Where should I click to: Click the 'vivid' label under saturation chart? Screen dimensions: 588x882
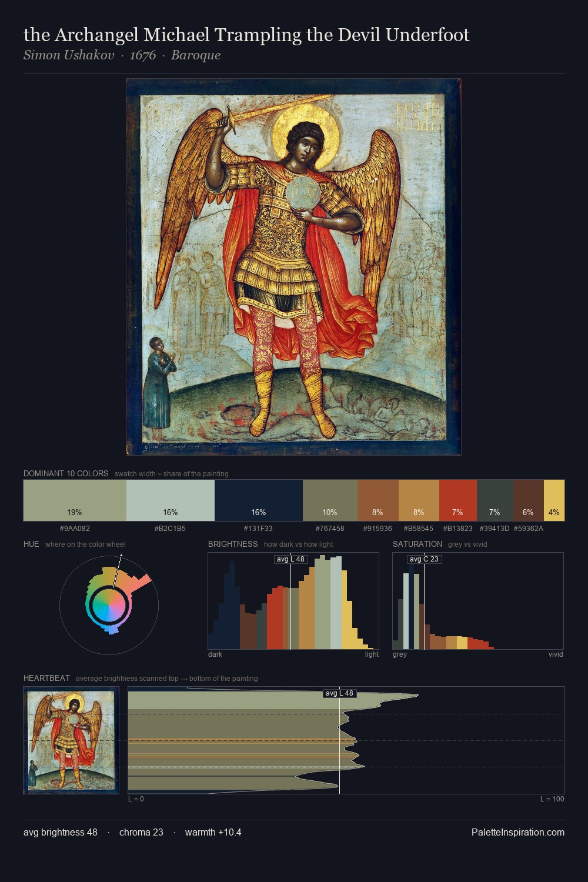(556, 654)
